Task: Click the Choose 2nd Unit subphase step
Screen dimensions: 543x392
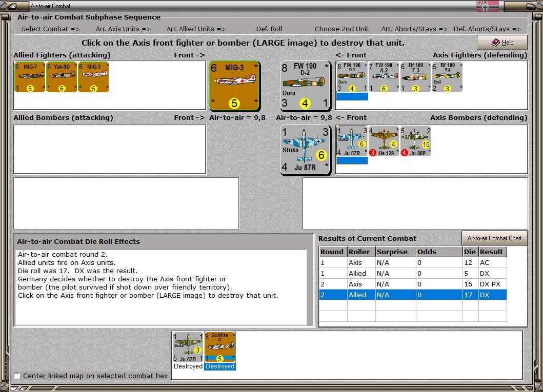Action: click(x=342, y=29)
